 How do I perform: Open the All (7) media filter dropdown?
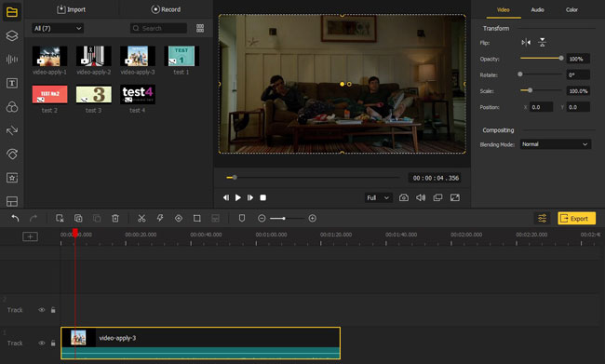pos(58,28)
